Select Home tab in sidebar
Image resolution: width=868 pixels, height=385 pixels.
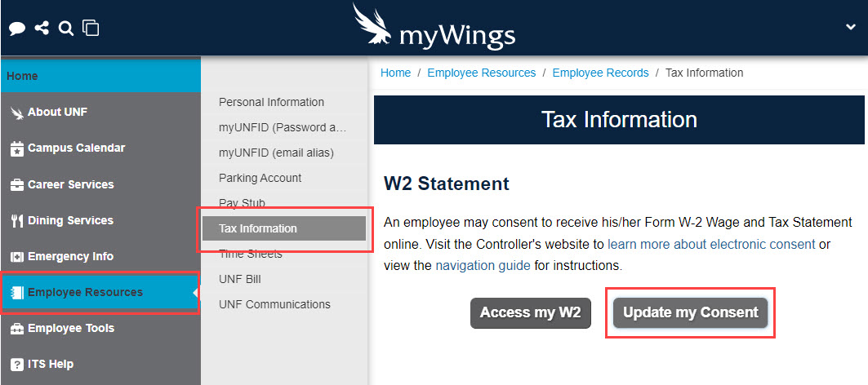100,76
